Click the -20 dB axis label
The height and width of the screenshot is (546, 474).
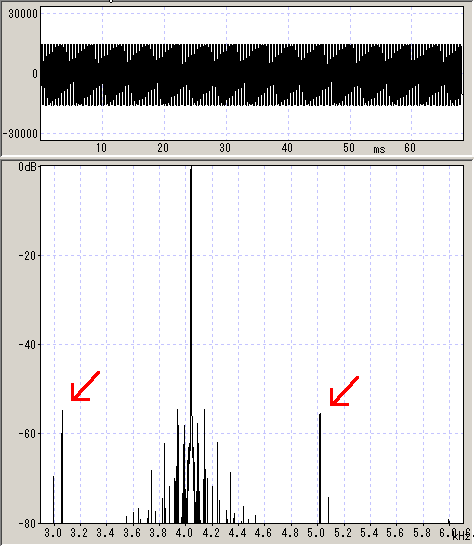tap(29, 256)
